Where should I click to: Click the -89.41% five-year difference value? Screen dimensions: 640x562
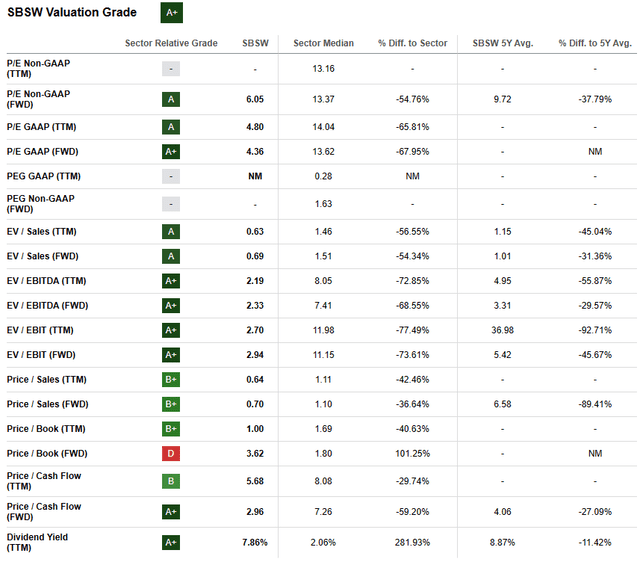(x=595, y=404)
